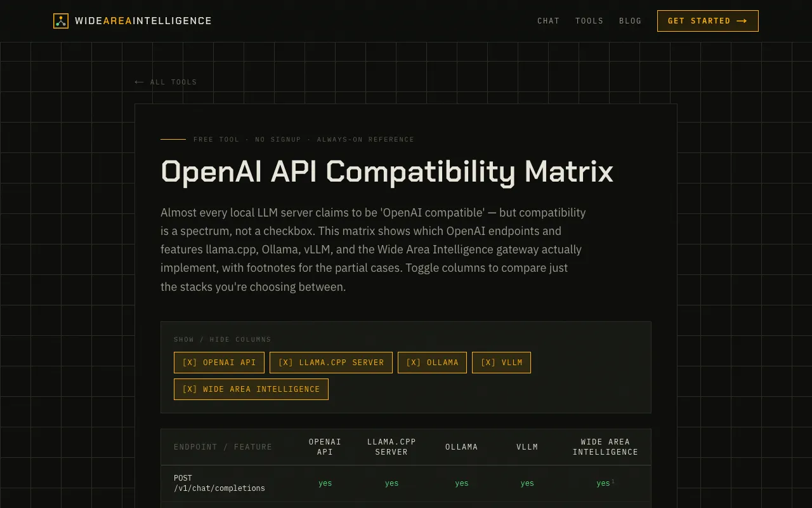Go back via ALL TOOLS link
Image resolution: width=812 pixels, height=508 pixels.
(166, 82)
